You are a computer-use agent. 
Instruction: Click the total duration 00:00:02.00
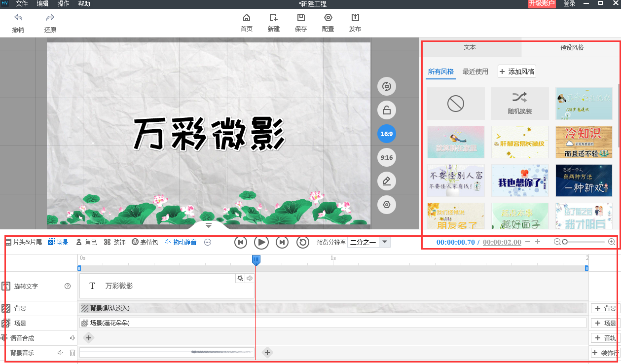pyautogui.click(x=502, y=242)
